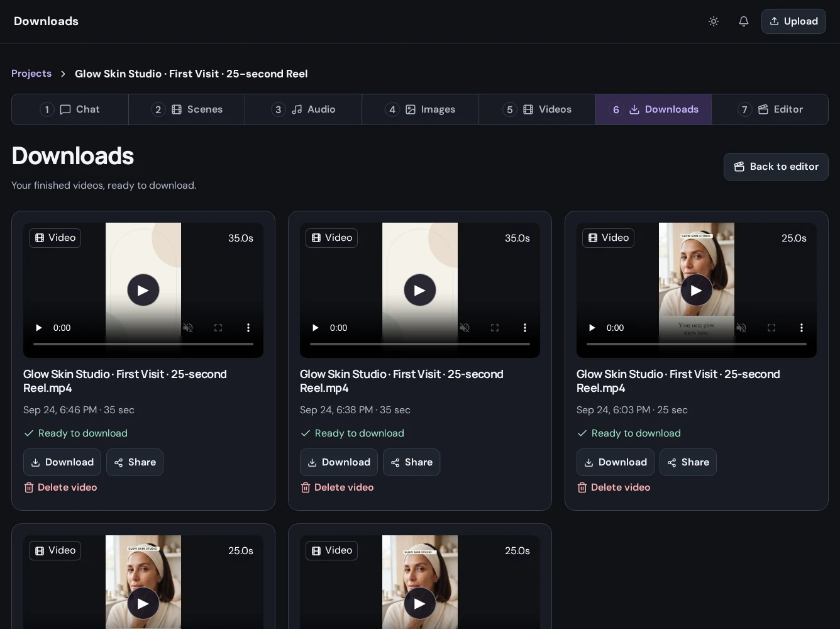
Task: Toggle mute on the 6:38 PM video
Action: 465,328
